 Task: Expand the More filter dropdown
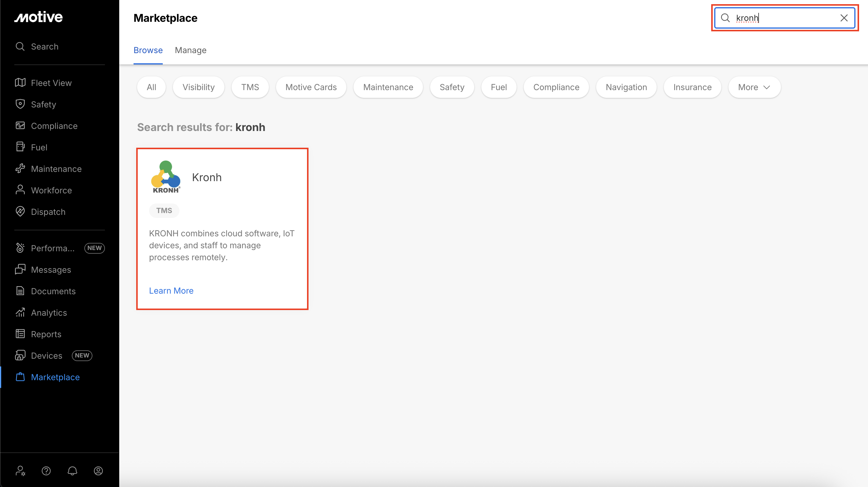coord(754,87)
